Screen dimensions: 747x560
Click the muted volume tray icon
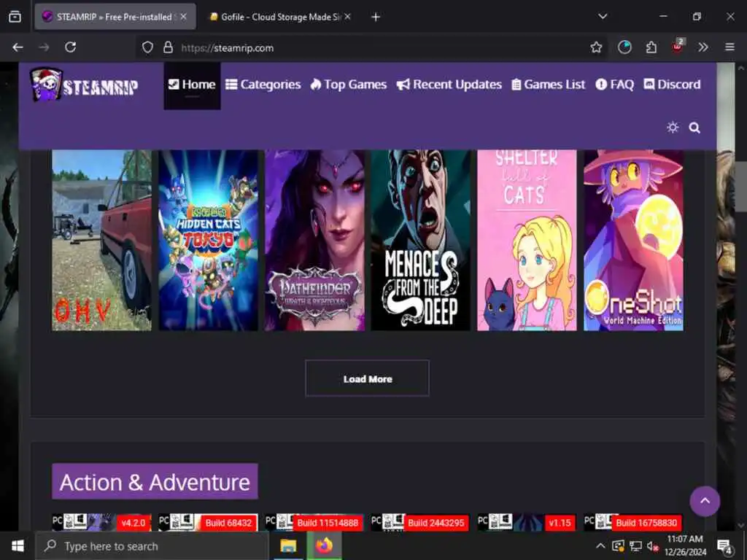pyautogui.click(x=653, y=546)
